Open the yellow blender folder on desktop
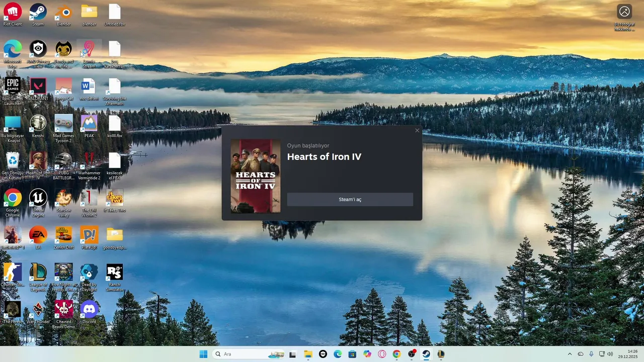 (89, 15)
